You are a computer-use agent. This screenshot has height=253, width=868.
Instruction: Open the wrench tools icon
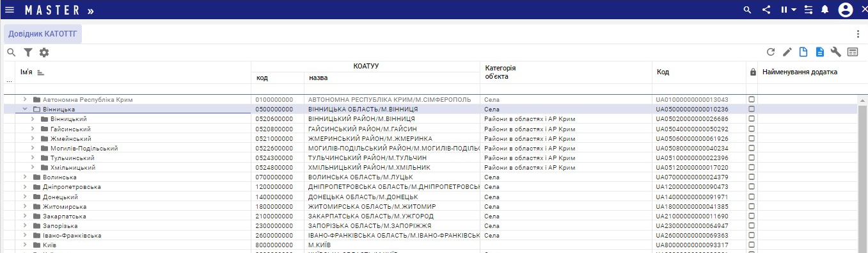pos(835,53)
